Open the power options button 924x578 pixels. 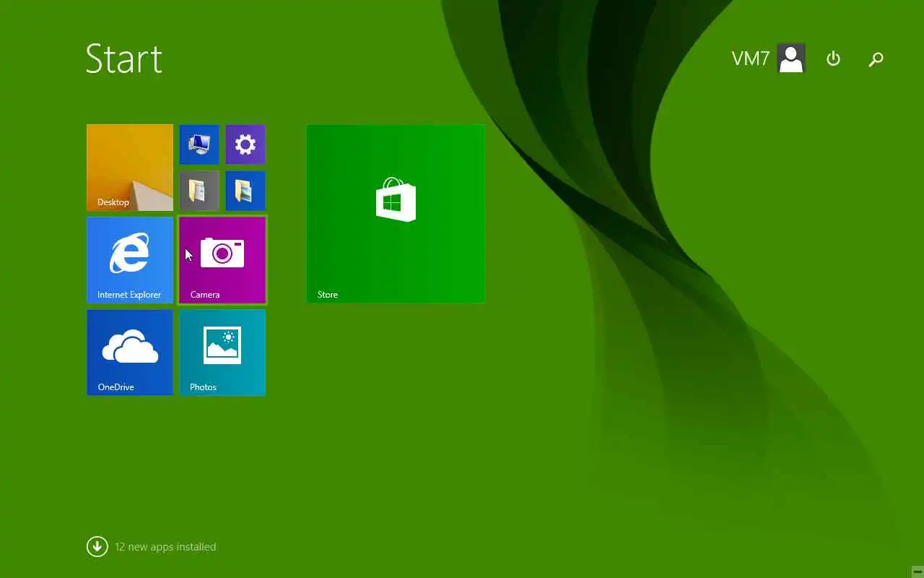[x=833, y=59]
